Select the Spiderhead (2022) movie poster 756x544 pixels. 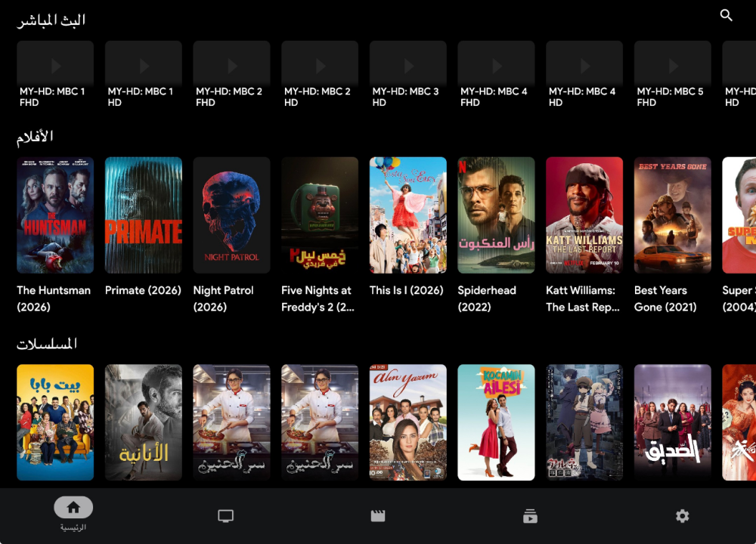pos(496,215)
